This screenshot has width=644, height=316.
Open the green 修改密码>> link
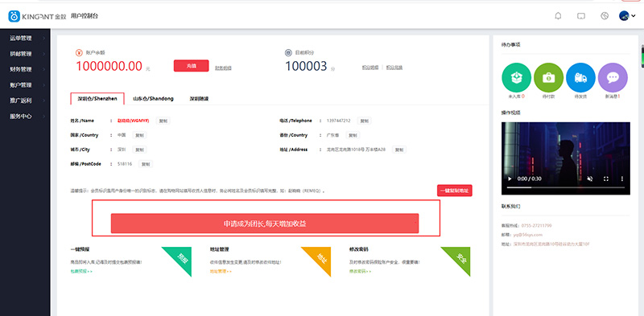coord(360,272)
